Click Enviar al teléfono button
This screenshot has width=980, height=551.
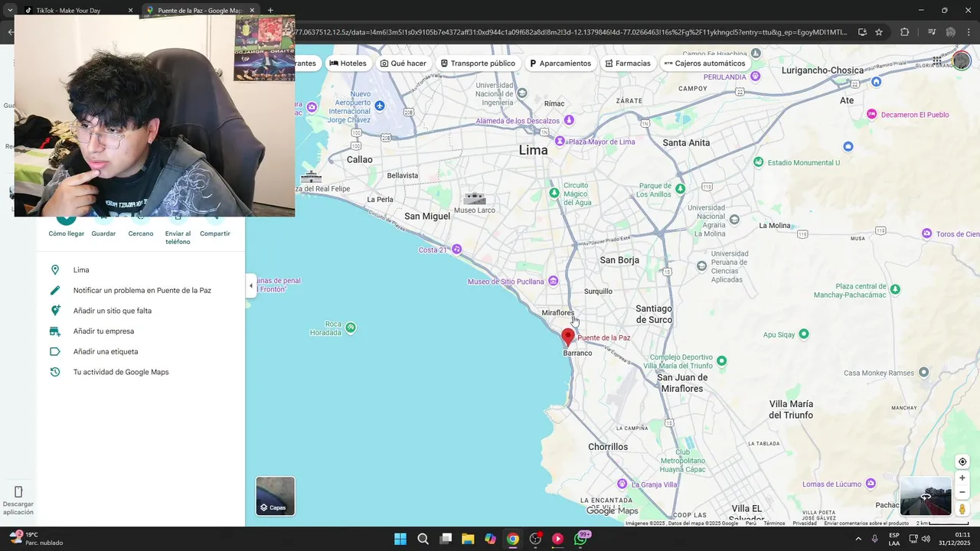coord(178,230)
